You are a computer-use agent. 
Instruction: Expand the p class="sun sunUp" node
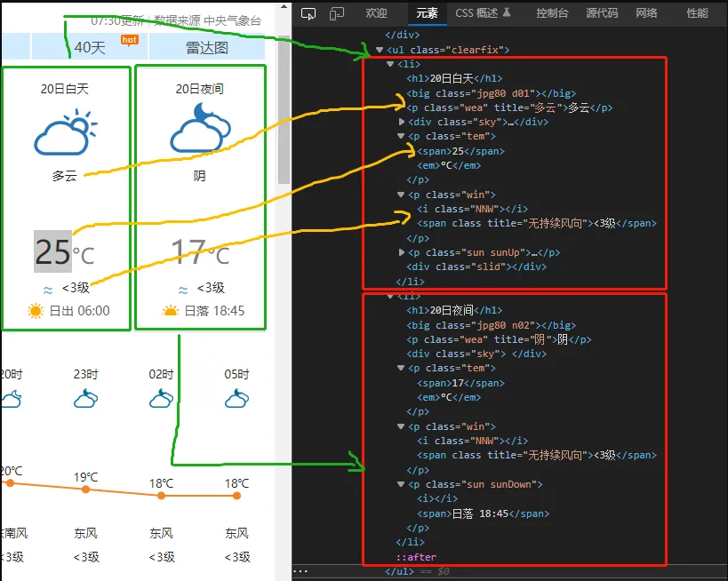point(402,252)
